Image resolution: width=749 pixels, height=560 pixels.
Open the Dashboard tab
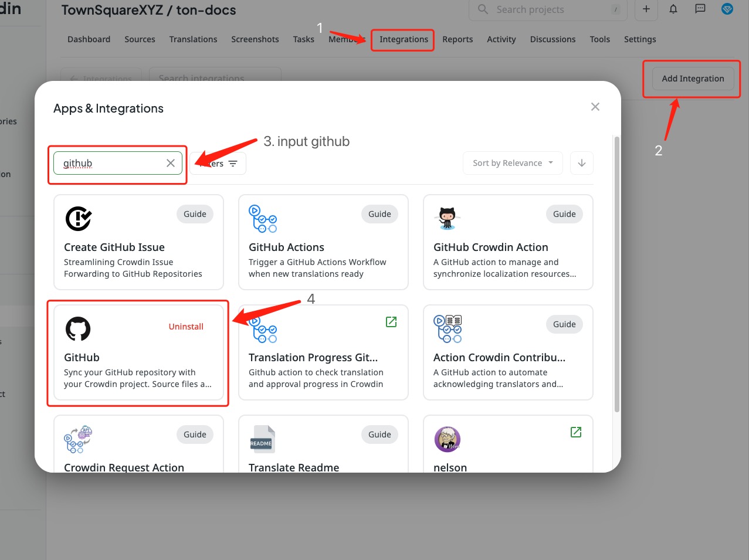[89, 39]
